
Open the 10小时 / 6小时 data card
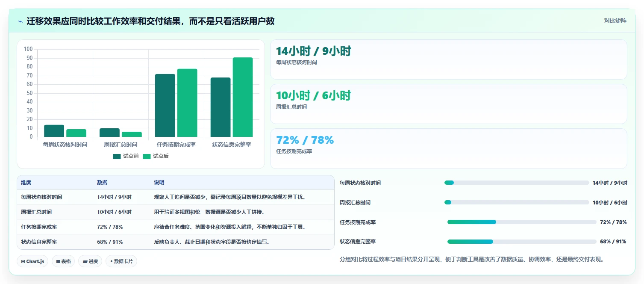(x=449, y=104)
